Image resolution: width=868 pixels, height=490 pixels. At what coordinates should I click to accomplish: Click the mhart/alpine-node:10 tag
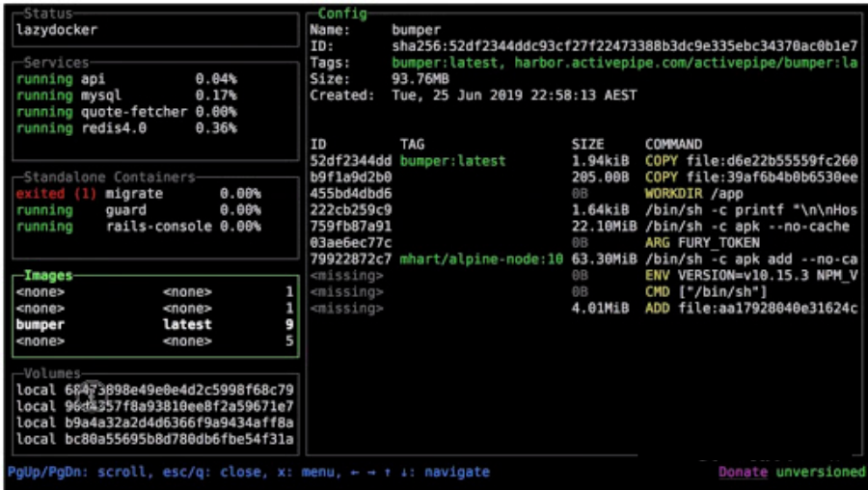(481, 259)
